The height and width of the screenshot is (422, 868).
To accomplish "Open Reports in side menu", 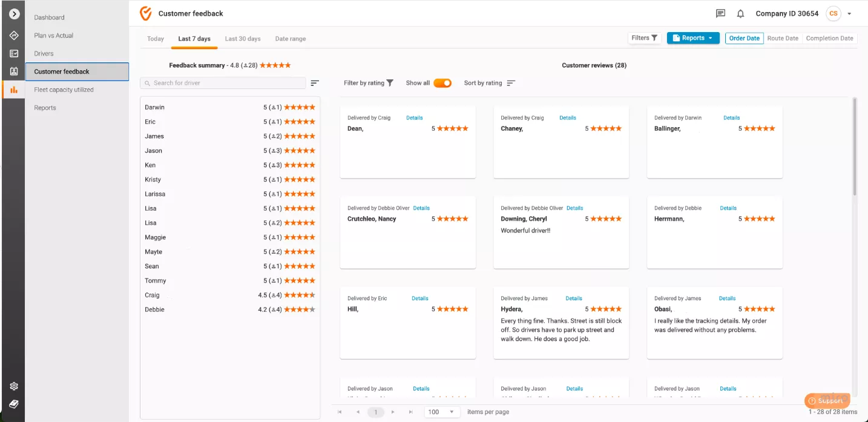I will coord(77,108).
